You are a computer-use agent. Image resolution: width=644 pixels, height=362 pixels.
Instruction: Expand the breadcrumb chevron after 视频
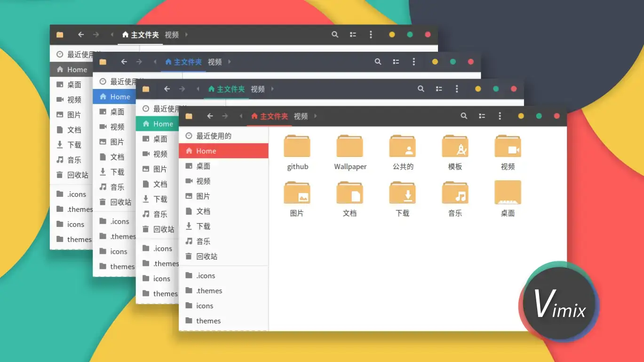tap(314, 116)
